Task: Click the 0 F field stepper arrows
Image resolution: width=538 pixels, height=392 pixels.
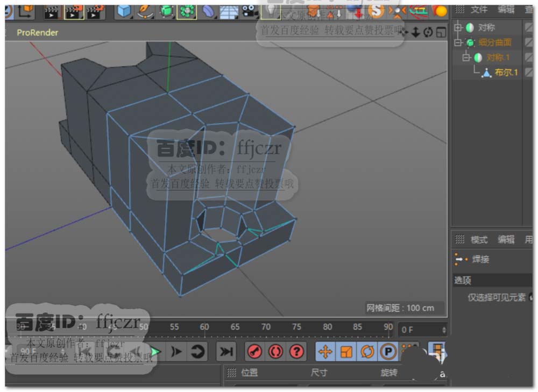Action: pyautogui.click(x=444, y=330)
